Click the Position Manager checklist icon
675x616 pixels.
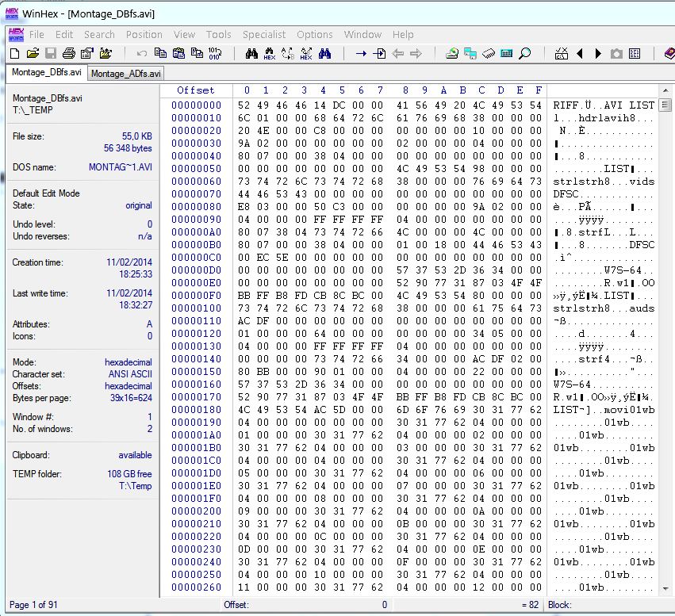562,53
